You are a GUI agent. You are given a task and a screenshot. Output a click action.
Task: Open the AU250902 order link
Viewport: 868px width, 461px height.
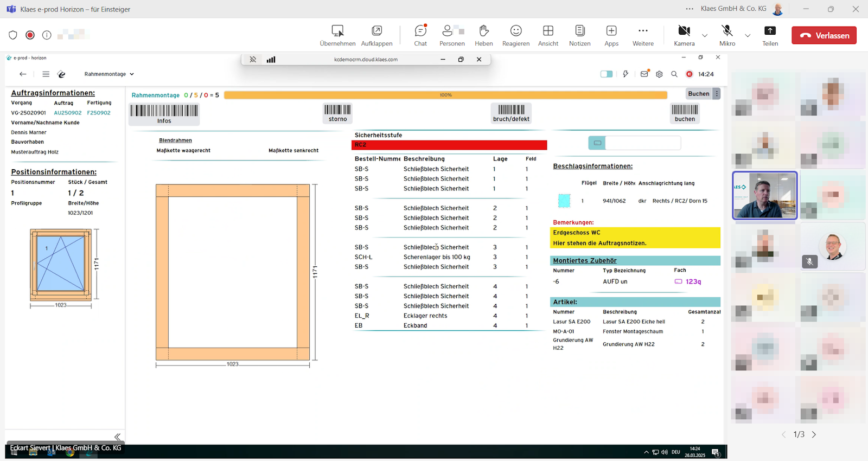pyautogui.click(x=68, y=113)
